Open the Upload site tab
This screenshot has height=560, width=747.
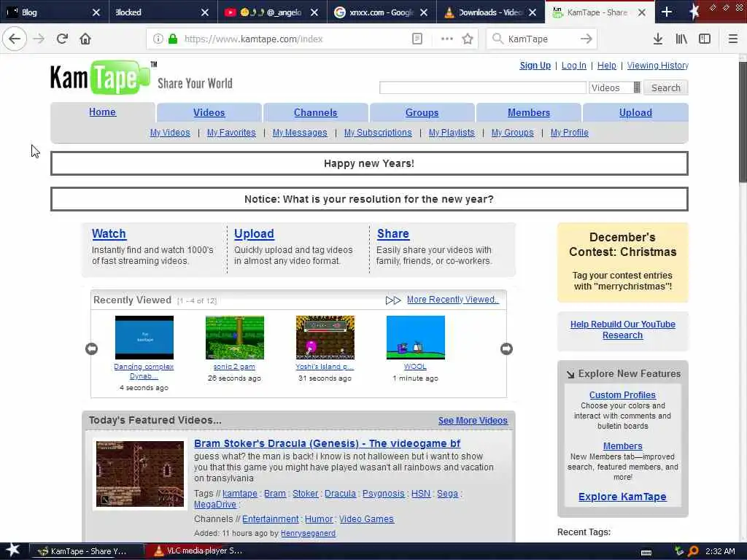(635, 113)
